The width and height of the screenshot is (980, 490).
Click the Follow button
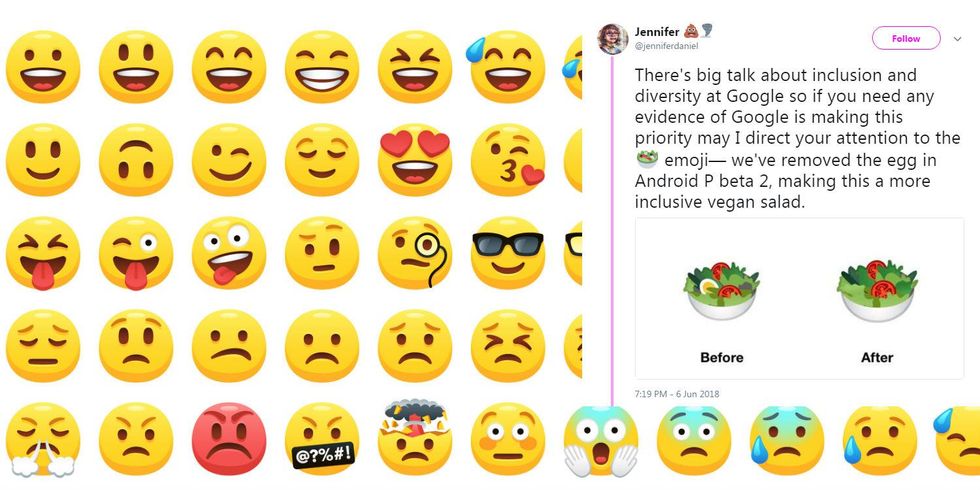click(906, 38)
